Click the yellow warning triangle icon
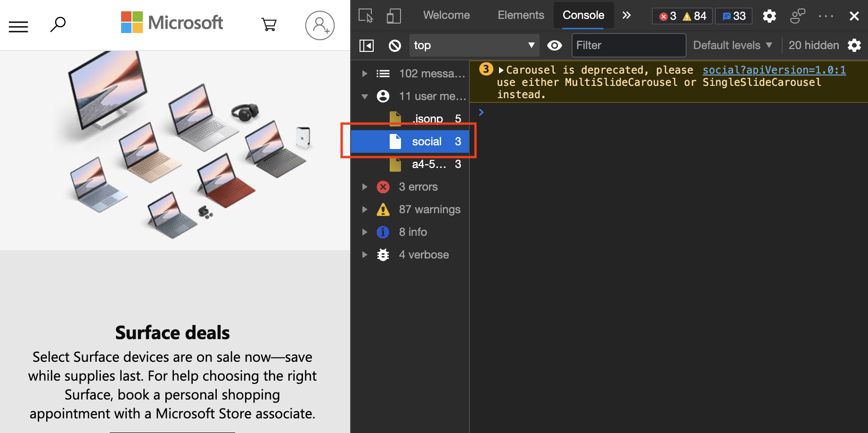868x433 pixels. [383, 209]
